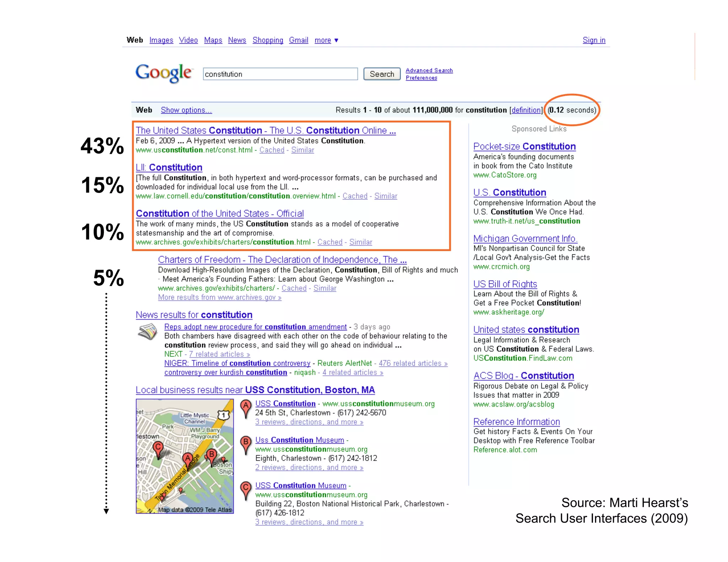Expand the 'more' dropdown arrow
Image resolution: width=728 pixels, height=562 pixels.
(336, 40)
